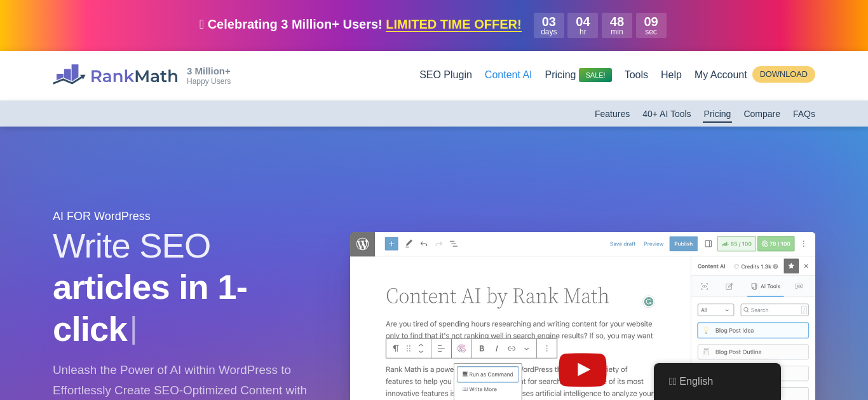The image size is (868, 400).
Task: Click the 3 Million+ Happy Users text
Action: coord(208,76)
